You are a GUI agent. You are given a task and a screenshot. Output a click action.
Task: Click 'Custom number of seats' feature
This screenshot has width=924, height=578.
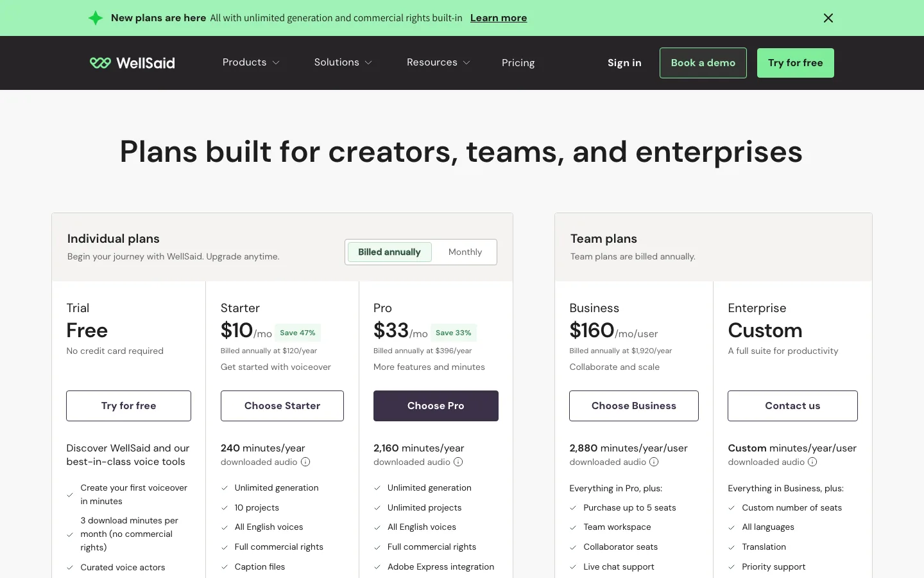792,507
